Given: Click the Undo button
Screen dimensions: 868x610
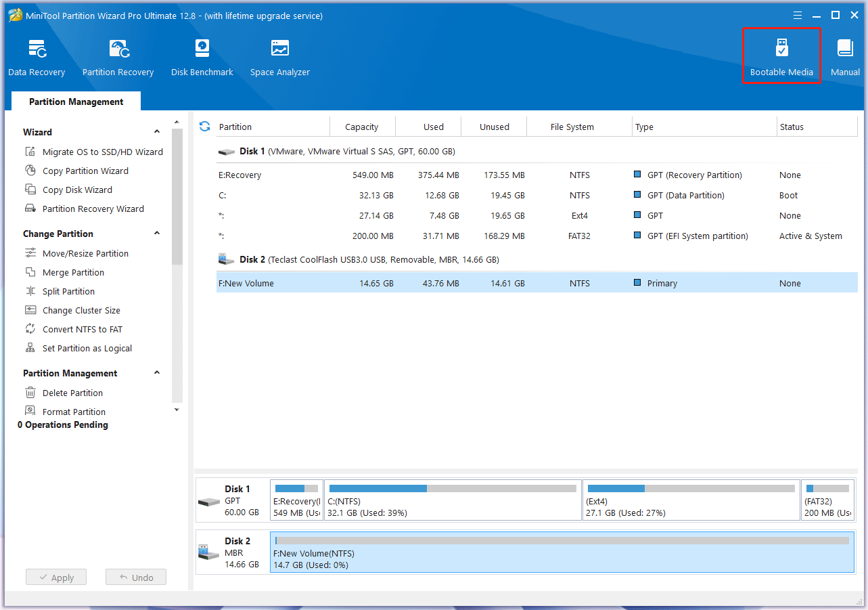Looking at the screenshot, I should coord(136,578).
